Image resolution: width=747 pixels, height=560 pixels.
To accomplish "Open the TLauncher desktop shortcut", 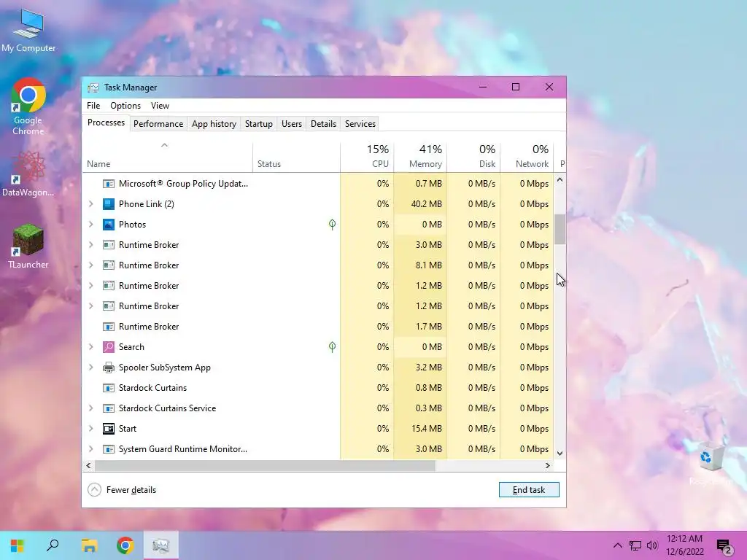I will pos(28,246).
